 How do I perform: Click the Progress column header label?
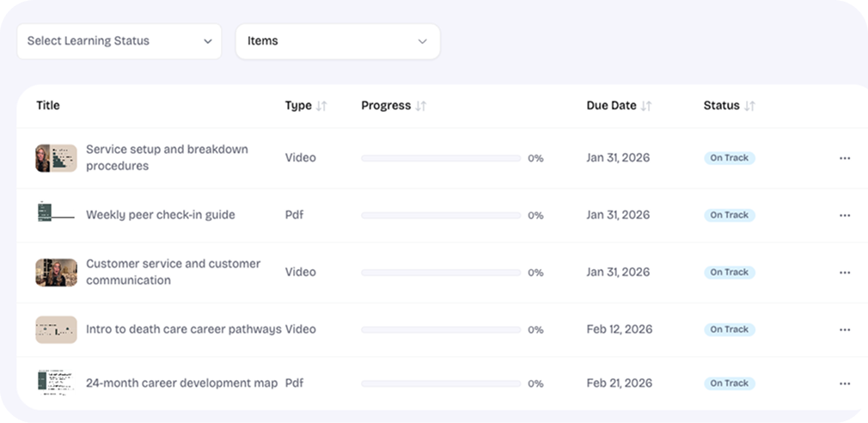click(387, 106)
